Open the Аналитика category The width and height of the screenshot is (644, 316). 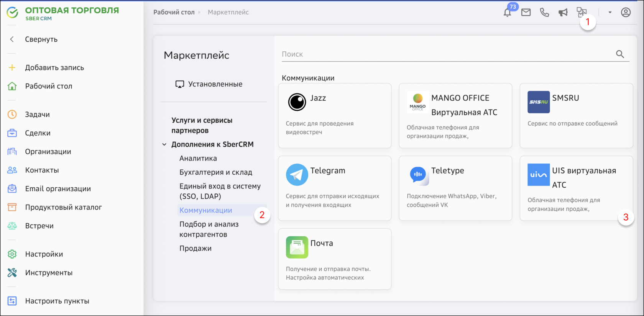click(x=198, y=158)
